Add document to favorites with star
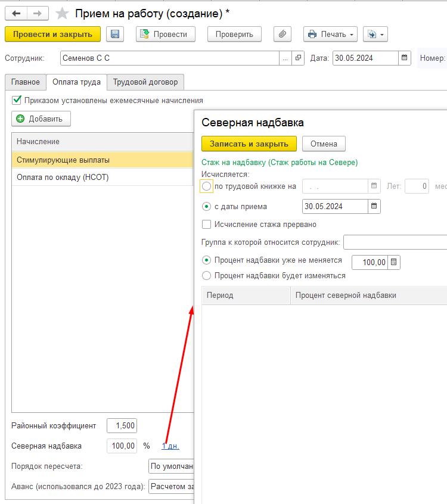 pyautogui.click(x=62, y=13)
